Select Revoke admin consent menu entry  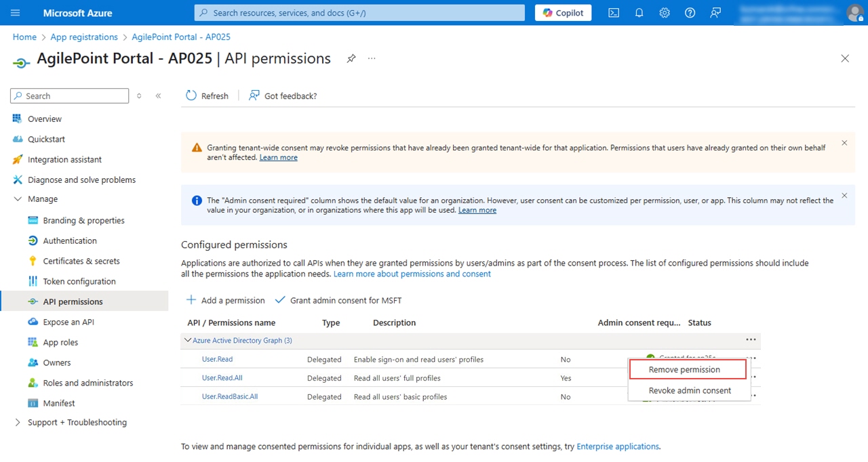(x=690, y=391)
